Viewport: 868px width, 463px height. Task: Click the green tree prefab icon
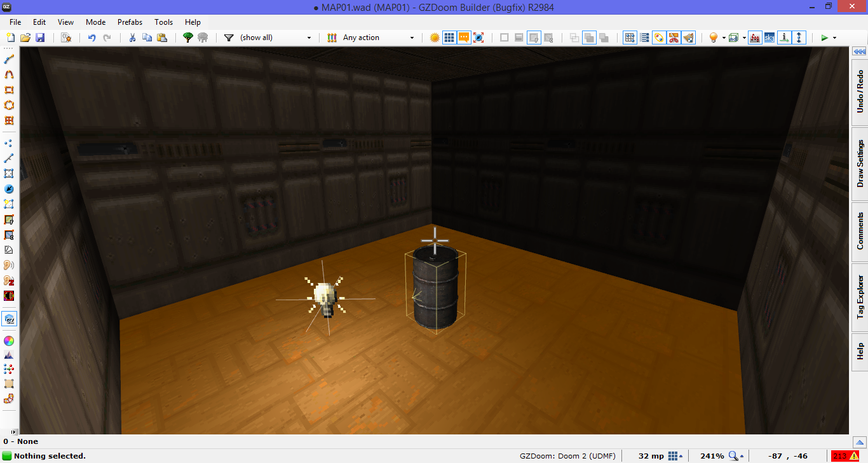(x=188, y=38)
